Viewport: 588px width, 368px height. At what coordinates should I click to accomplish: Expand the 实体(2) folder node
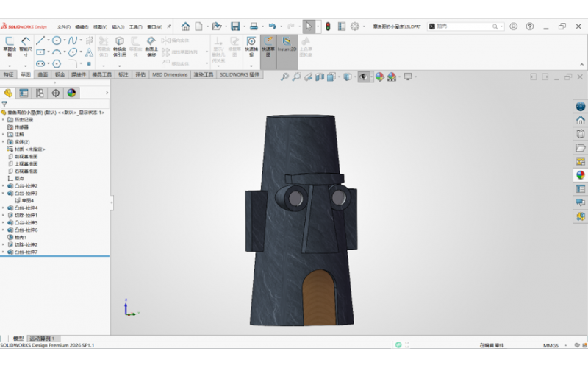[3, 142]
